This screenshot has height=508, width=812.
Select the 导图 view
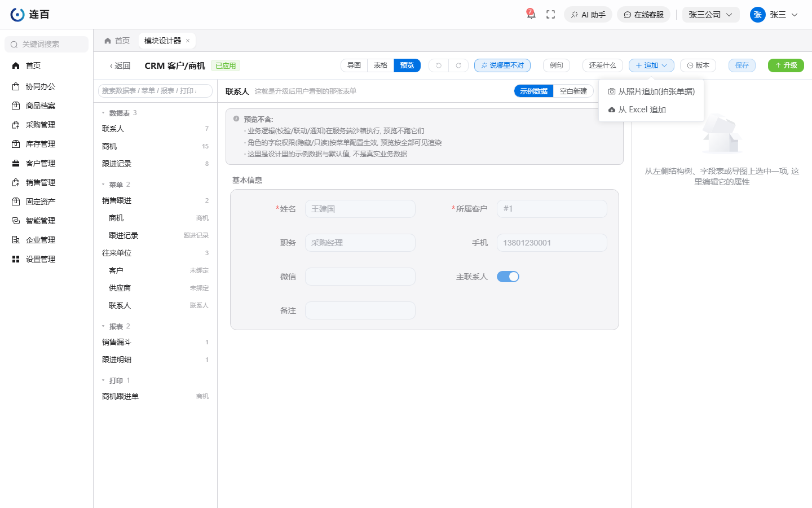(x=354, y=65)
